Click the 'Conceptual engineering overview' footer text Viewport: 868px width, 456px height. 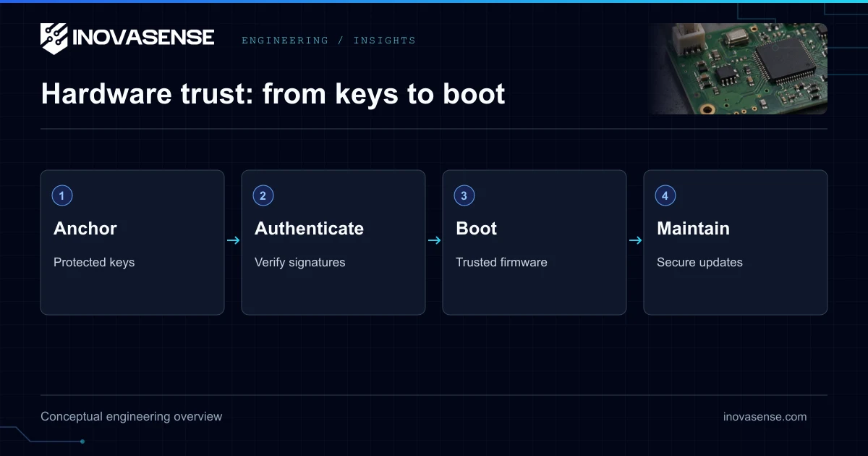pyautogui.click(x=132, y=416)
